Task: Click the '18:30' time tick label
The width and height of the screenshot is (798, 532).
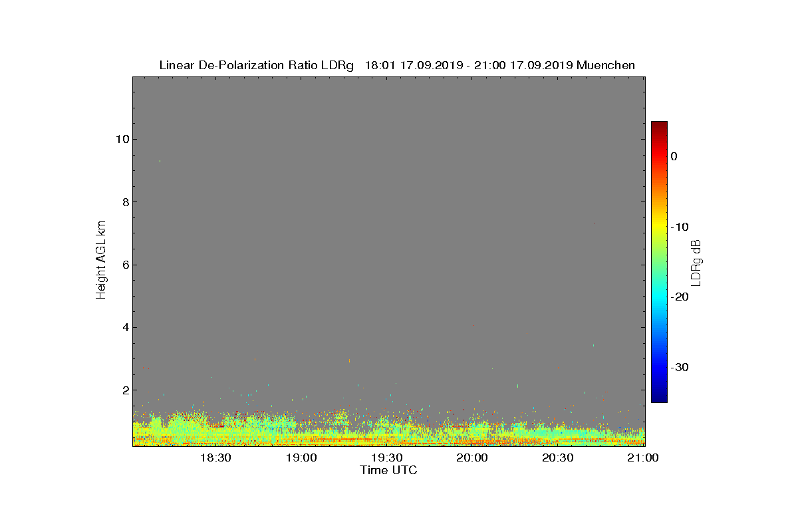Action: (x=215, y=458)
